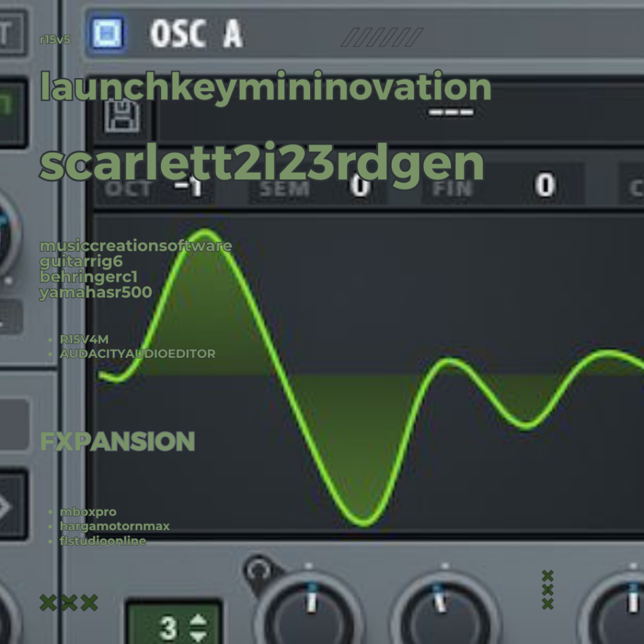Select the OCT value -1
The image size is (644, 644).
click(x=189, y=187)
